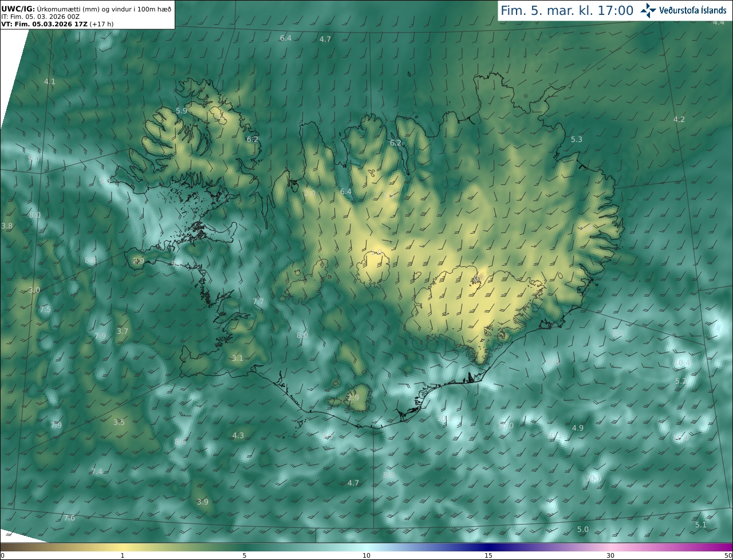The image size is (733, 560).
Task: Click the Veðurstofa Íslands logo icon
Action: [x=648, y=10]
